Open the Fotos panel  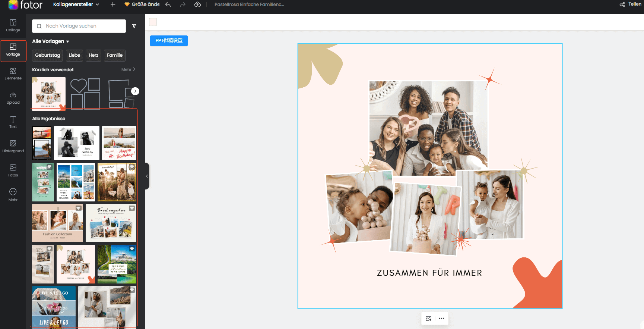click(13, 171)
